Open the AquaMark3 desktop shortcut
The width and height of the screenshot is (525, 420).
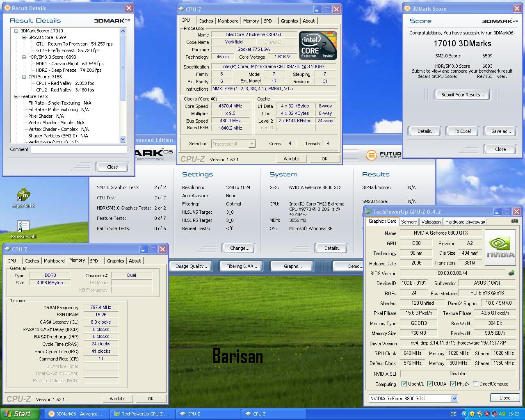[23, 195]
